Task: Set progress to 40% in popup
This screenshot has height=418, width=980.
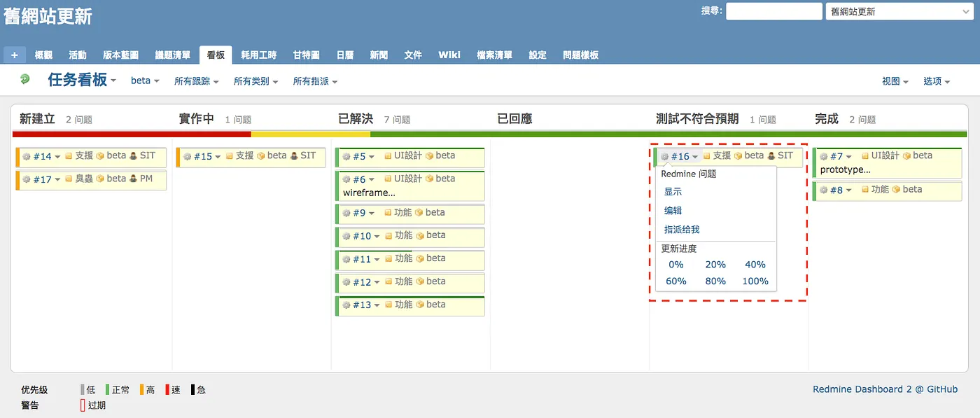Action: [755, 265]
